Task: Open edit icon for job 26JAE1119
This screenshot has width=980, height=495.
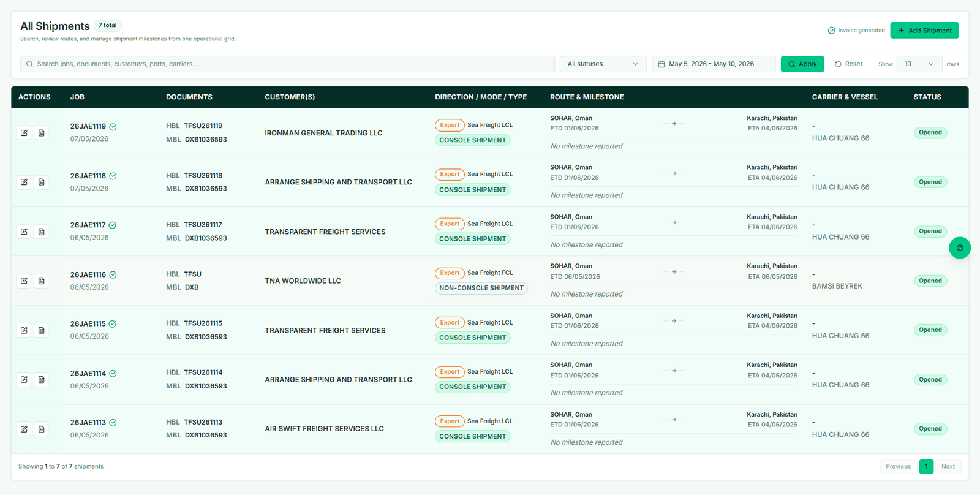Action: [24, 133]
